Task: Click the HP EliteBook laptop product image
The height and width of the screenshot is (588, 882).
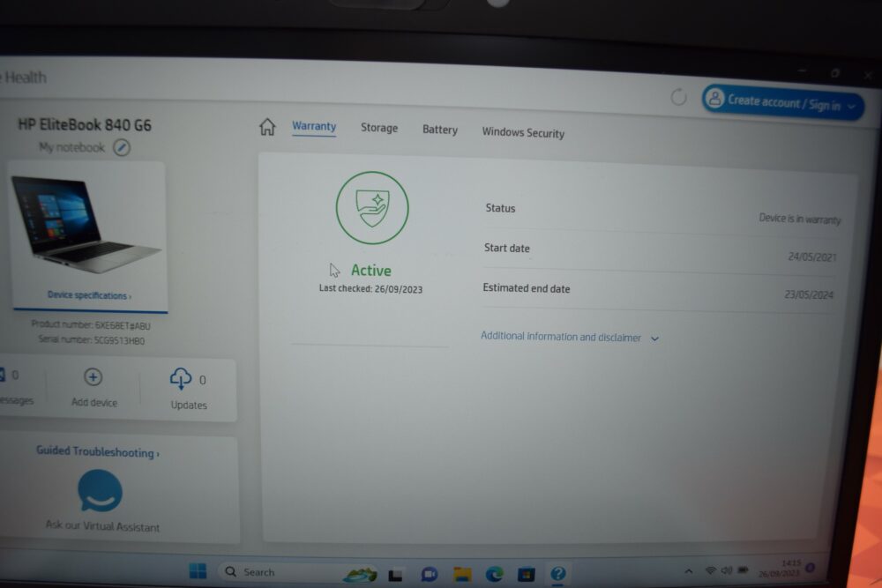Action: pos(86,226)
